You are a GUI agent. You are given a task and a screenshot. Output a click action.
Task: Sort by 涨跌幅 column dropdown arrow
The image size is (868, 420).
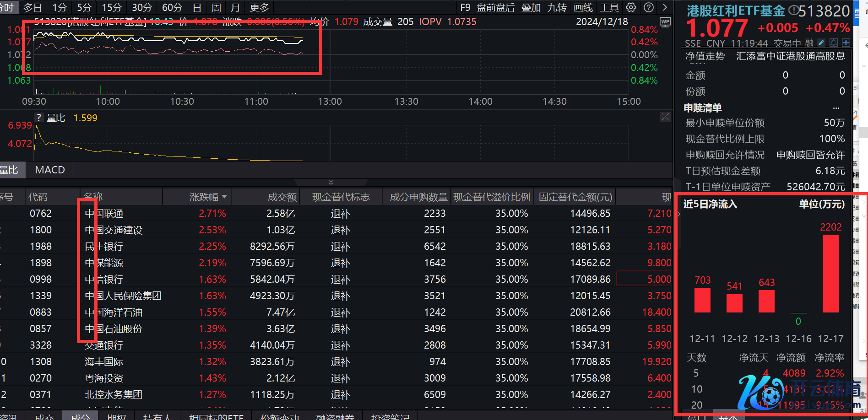224,197
